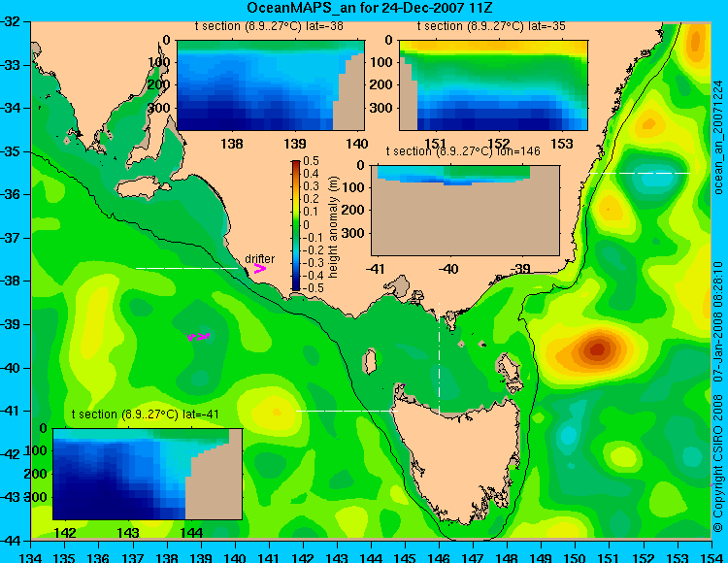Click the 'ocean_an_20071224' vertical text
The image size is (728, 563).
[718, 138]
